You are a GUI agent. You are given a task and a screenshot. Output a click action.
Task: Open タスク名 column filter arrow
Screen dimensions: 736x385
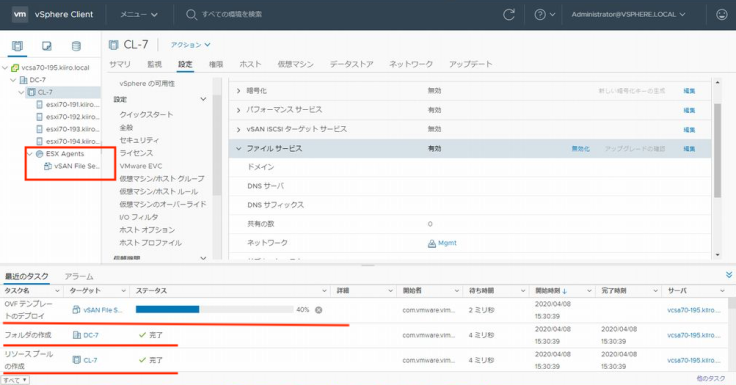pos(57,291)
